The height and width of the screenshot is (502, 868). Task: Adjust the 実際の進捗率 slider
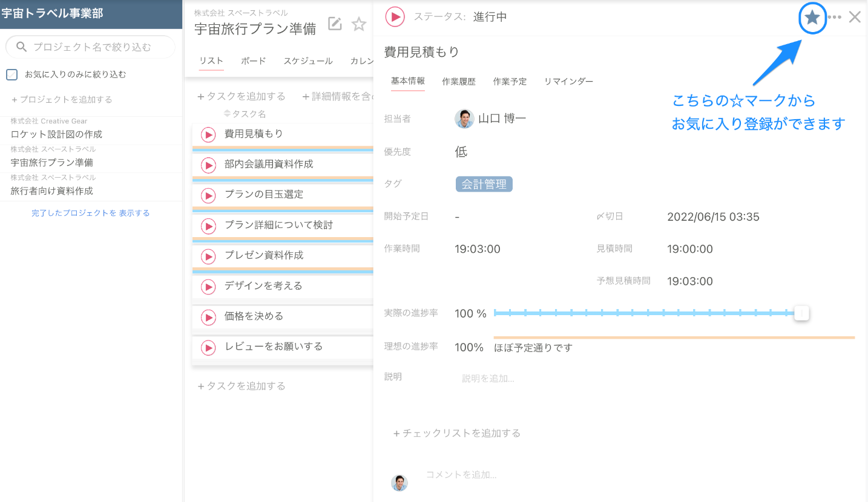coord(801,313)
